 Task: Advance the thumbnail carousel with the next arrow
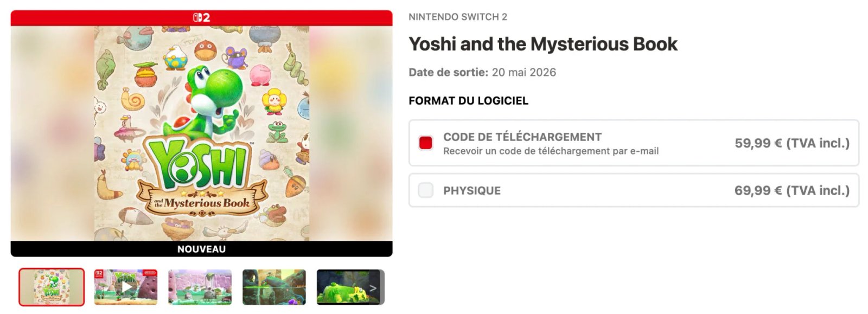click(x=373, y=288)
